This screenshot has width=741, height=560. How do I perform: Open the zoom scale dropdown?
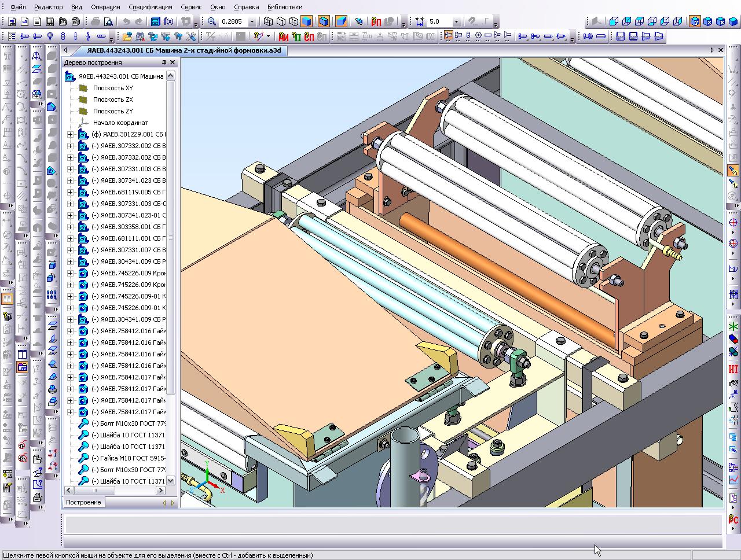[252, 21]
